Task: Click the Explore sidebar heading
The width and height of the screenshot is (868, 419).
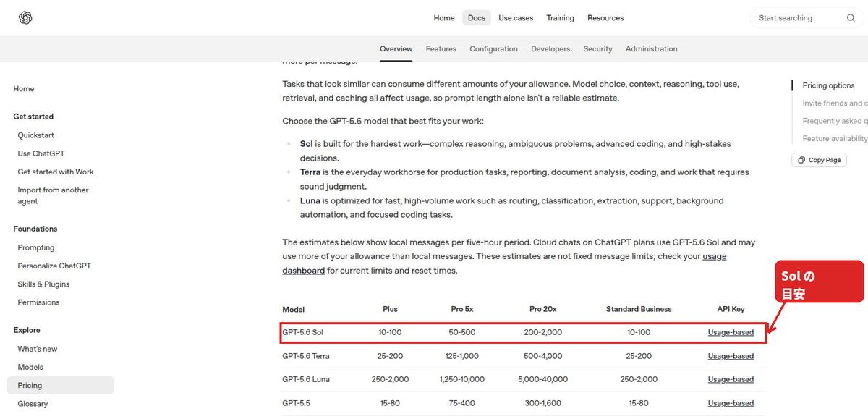Action: (x=27, y=330)
